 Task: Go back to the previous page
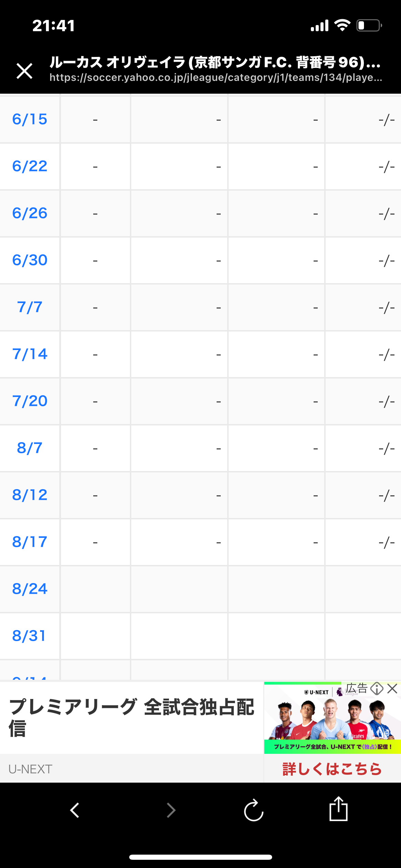pos(75,810)
